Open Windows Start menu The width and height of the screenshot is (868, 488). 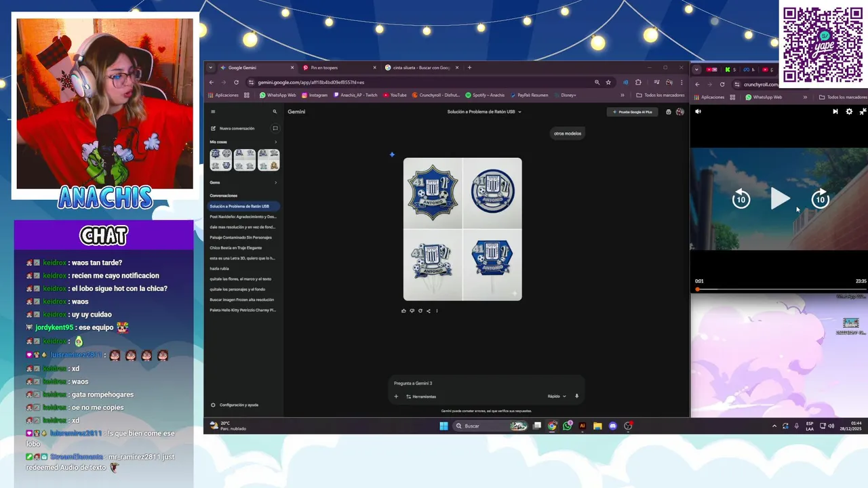443,426
